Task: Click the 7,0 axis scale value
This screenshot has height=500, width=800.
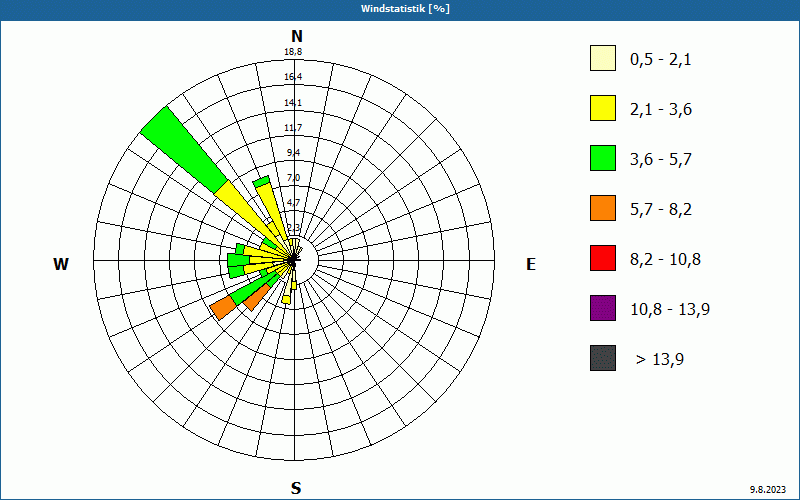Action: 293,178
